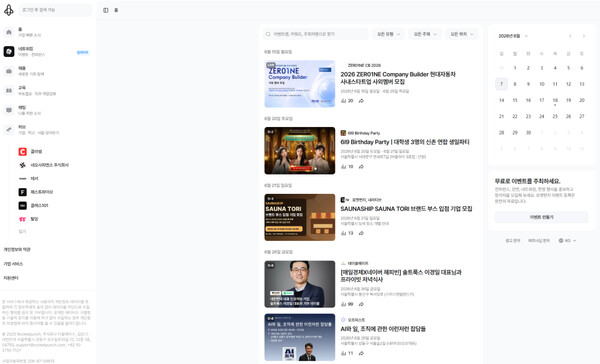Click attendee icon on 6l9 Birthday Party
This screenshot has width=600, height=364.
pos(343,167)
